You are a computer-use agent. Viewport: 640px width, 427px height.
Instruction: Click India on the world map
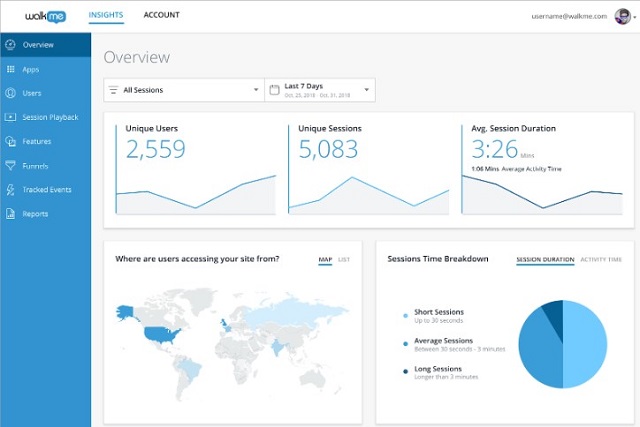click(x=278, y=347)
